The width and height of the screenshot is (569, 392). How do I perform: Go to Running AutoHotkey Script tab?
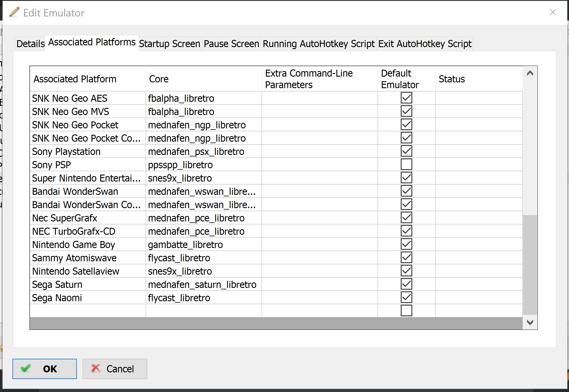pos(319,44)
